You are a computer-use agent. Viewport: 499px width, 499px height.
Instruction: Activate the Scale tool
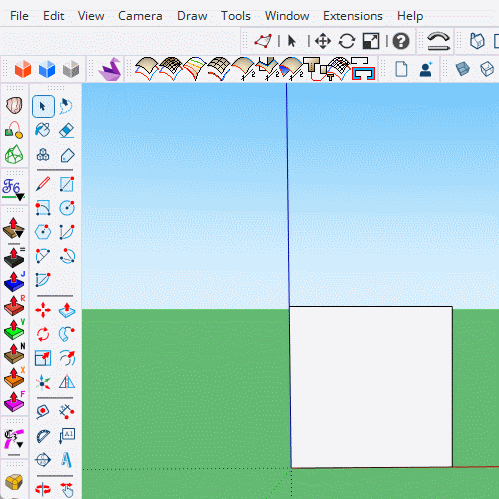pyautogui.click(x=43, y=358)
